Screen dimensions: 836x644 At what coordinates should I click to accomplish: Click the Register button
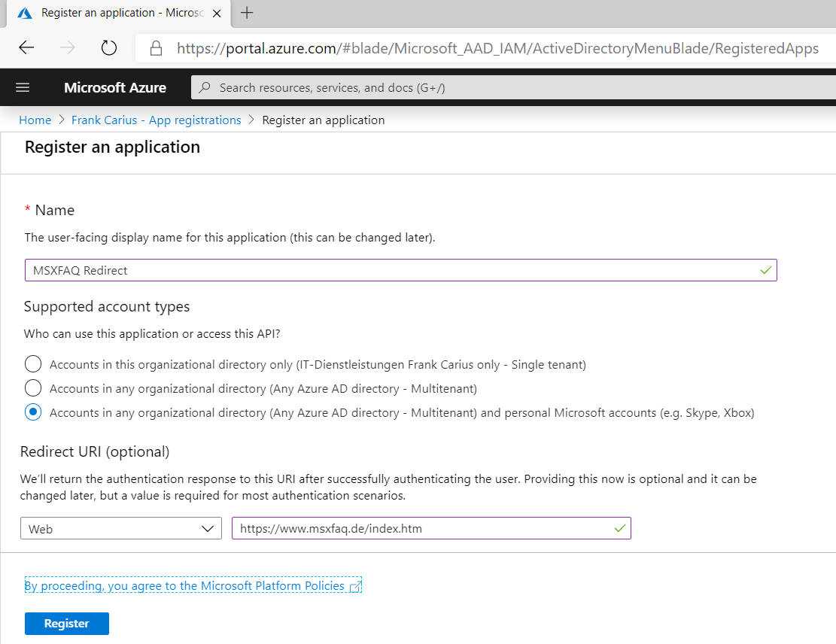pyautogui.click(x=67, y=623)
